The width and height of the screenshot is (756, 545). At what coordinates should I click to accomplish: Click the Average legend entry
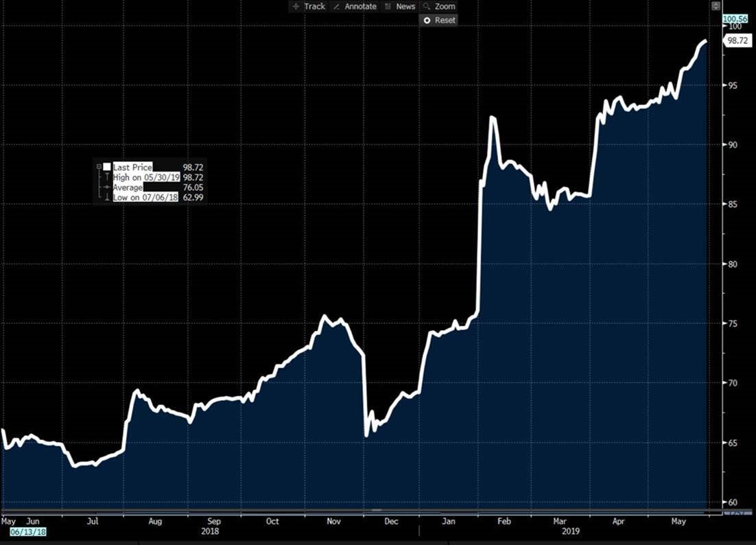click(x=128, y=187)
